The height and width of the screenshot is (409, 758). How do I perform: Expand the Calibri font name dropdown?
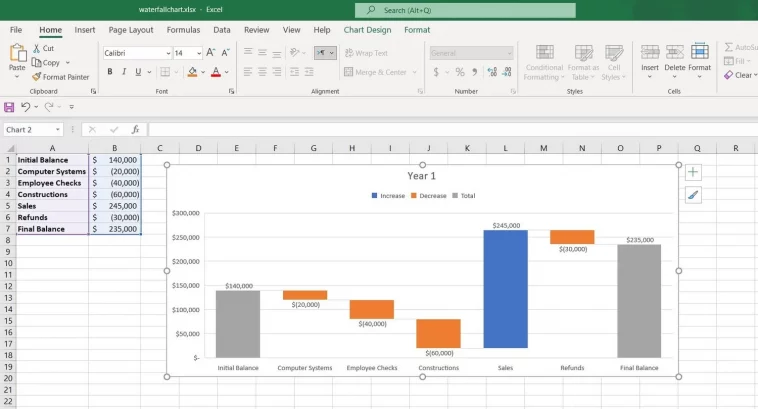[x=168, y=53]
